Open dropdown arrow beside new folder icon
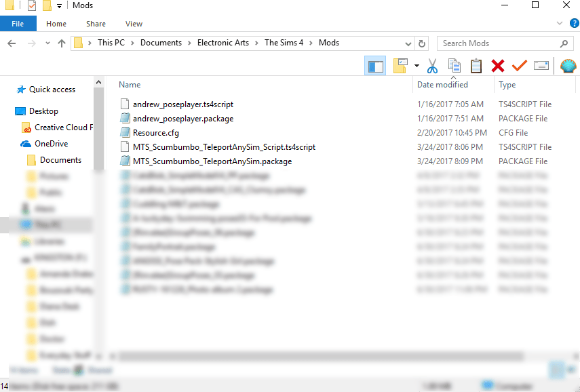This screenshot has width=580, height=392. click(417, 66)
